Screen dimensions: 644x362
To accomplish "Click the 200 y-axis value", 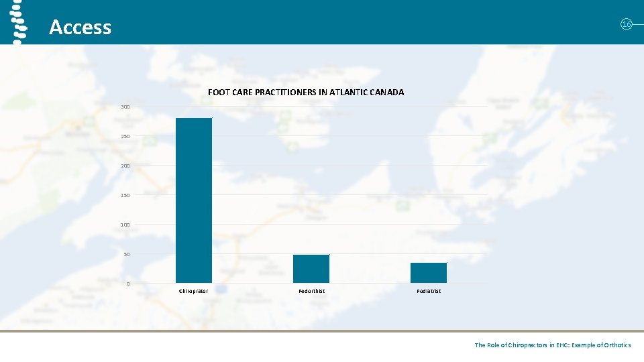I will (125, 166).
